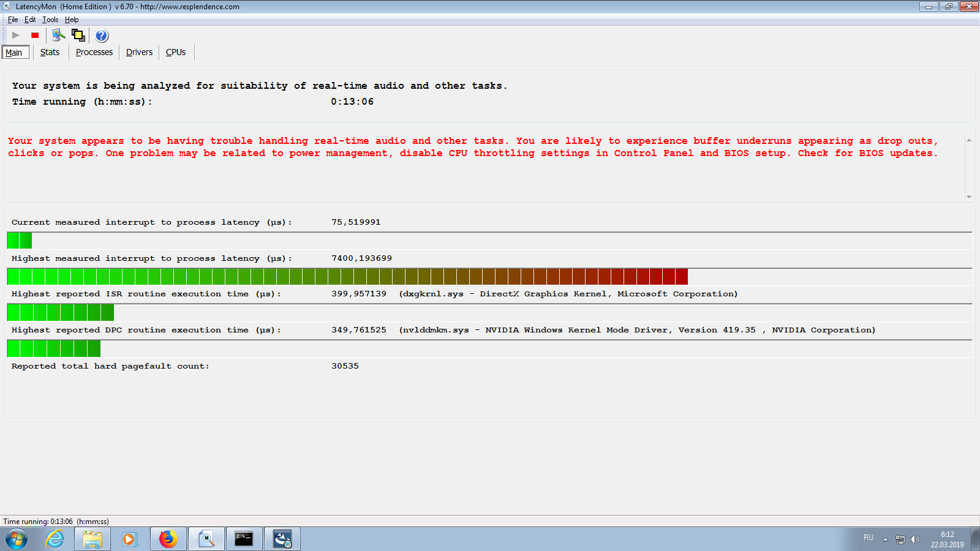The height and width of the screenshot is (551, 980).
Task: Open Windows Explorer folder icon in taskbar
Action: pyautogui.click(x=92, y=539)
